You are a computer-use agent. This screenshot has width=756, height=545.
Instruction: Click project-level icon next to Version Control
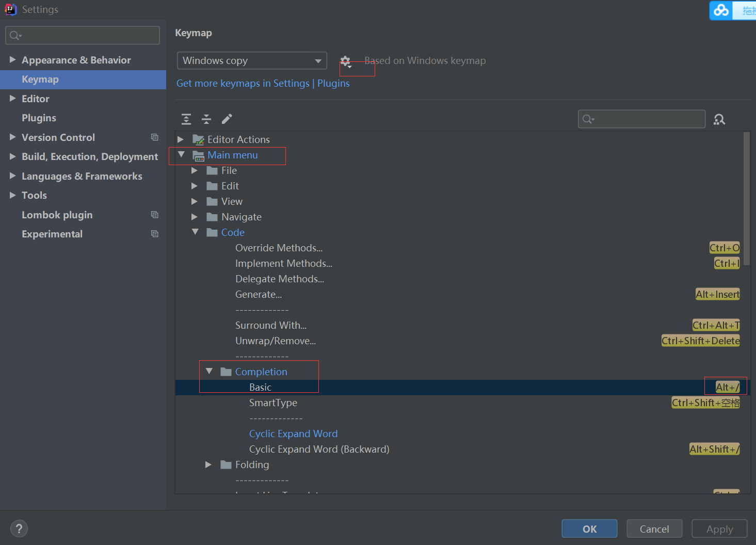click(154, 137)
